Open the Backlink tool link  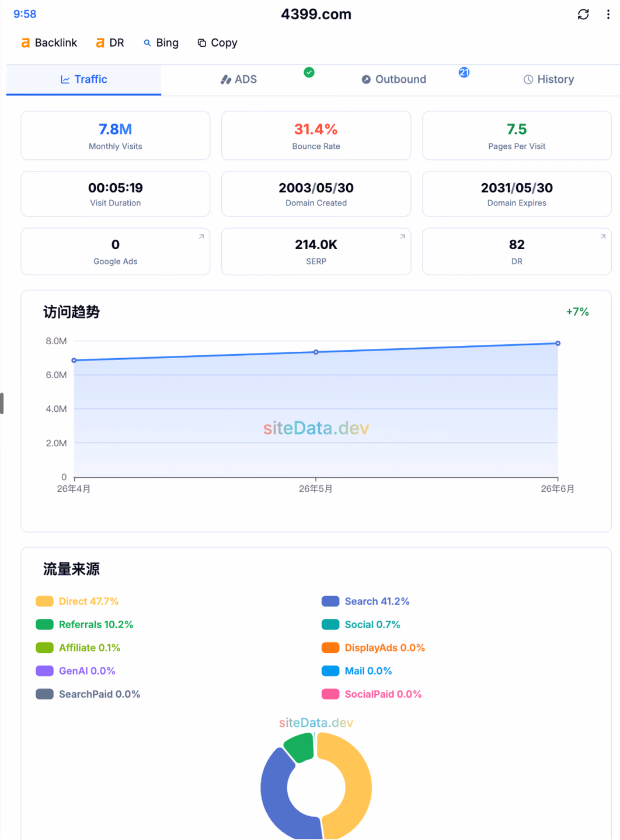pos(49,43)
